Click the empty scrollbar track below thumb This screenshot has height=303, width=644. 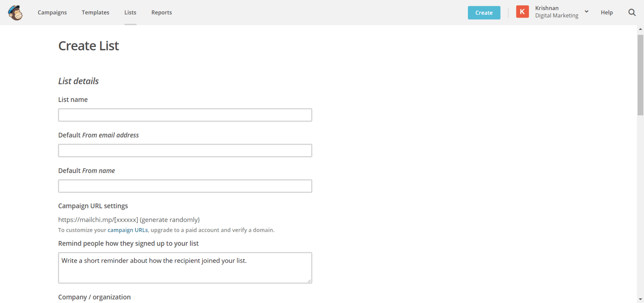[640, 210]
